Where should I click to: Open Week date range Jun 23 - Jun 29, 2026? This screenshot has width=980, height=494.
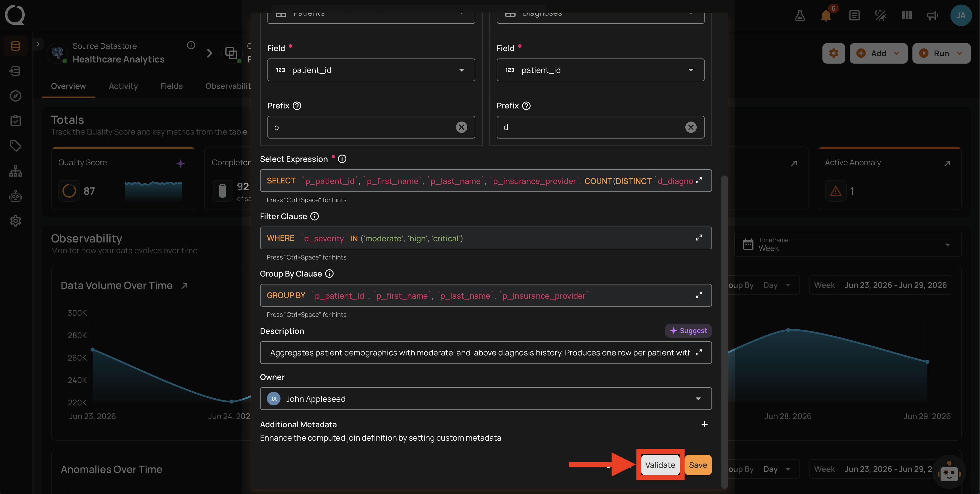click(x=880, y=285)
